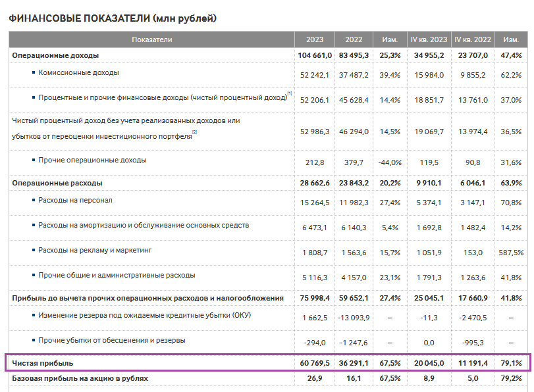Click the Комиссионные доходы label
Image resolution: width=534 pixels, height=392 pixels.
tap(78, 72)
